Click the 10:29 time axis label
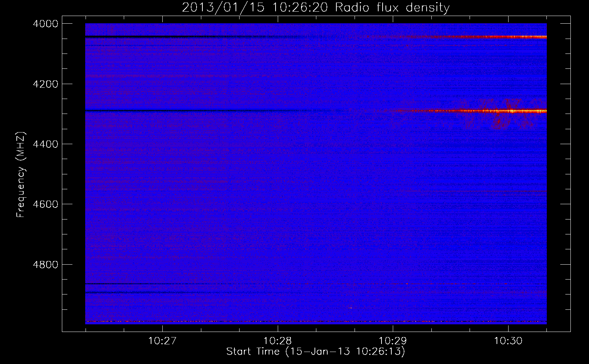The image size is (589, 364). tap(393, 341)
